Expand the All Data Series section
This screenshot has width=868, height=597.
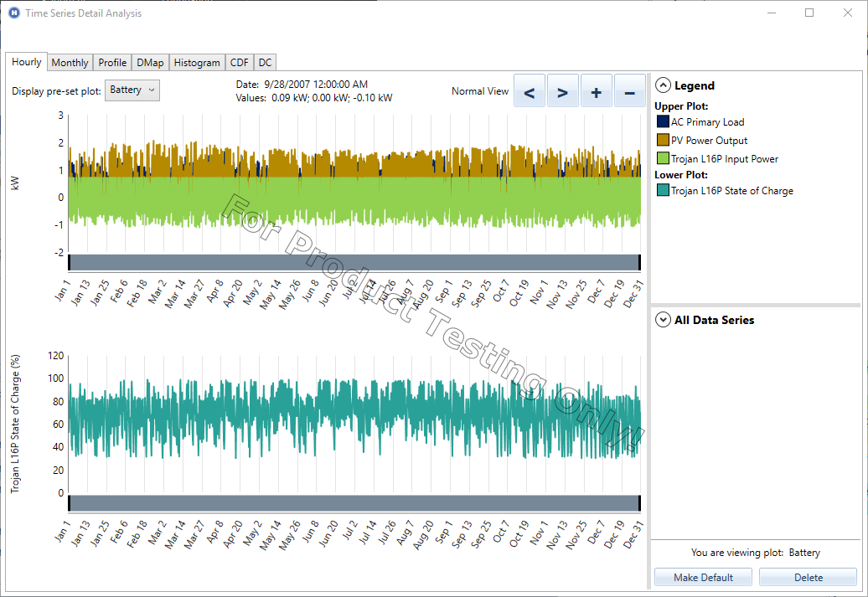click(x=663, y=320)
